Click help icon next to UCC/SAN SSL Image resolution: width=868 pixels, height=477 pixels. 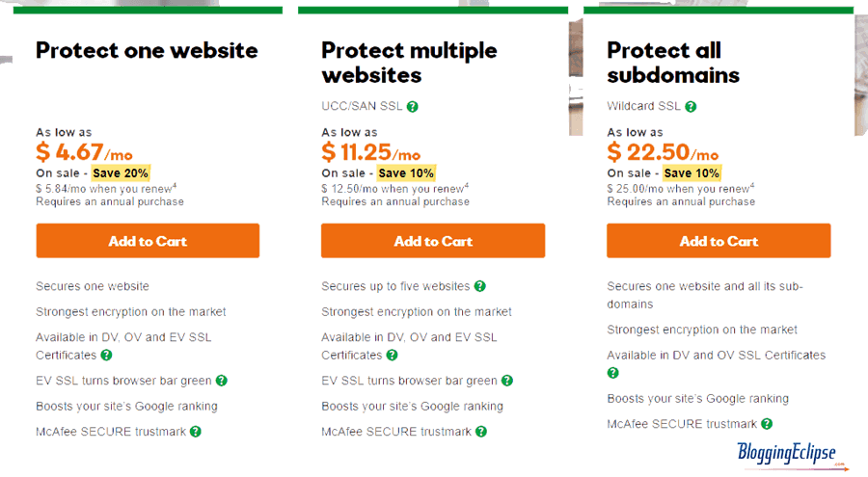click(x=413, y=106)
